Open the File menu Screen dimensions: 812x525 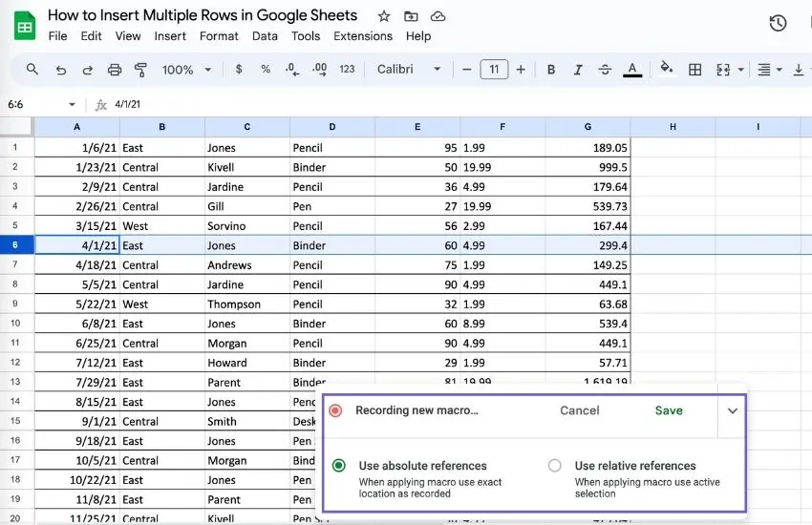click(x=57, y=36)
